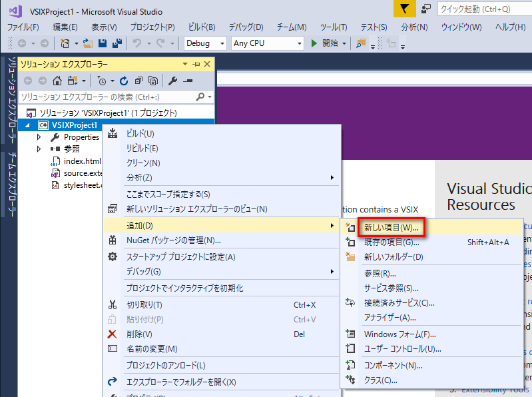Select the index.html file
Viewport: 532px width, 397px height.
(x=82, y=161)
